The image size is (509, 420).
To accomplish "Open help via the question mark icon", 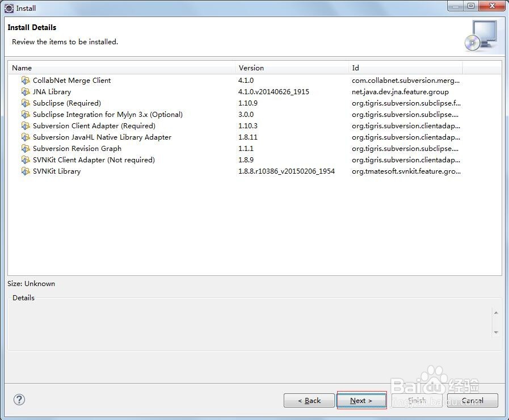I will [x=19, y=400].
